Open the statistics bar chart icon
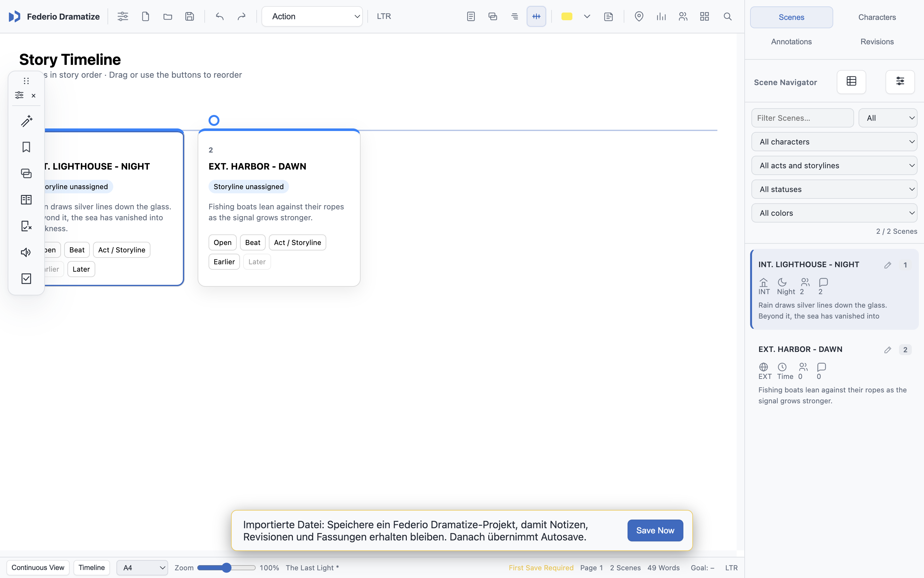 [x=661, y=16]
